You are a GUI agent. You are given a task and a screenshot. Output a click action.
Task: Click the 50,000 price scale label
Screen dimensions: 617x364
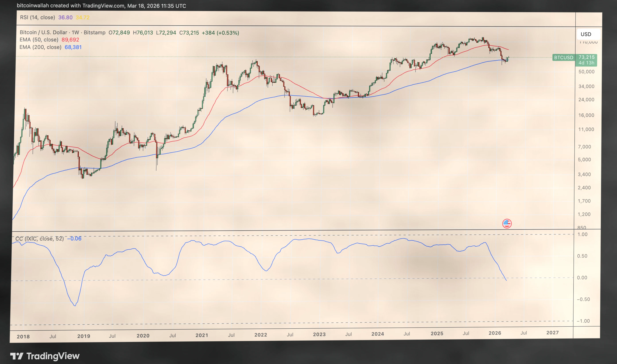tap(586, 72)
